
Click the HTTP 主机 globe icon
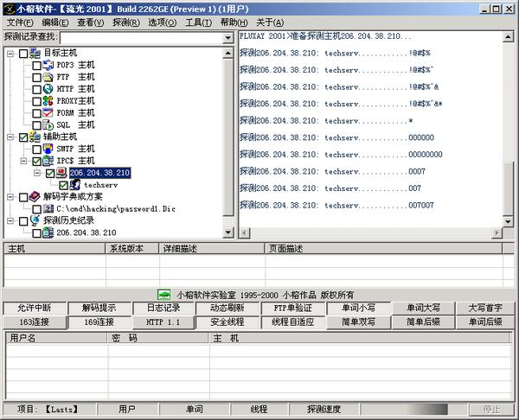point(48,89)
